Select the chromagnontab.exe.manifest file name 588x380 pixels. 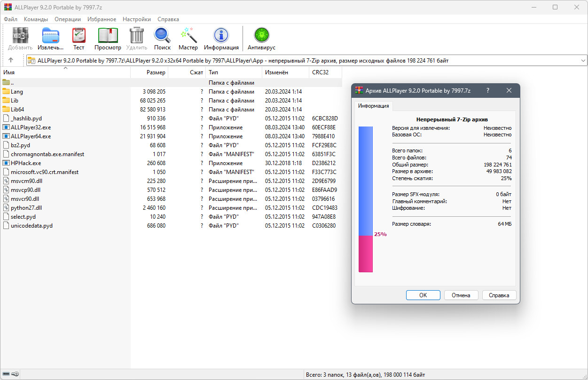tap(47, 154)
